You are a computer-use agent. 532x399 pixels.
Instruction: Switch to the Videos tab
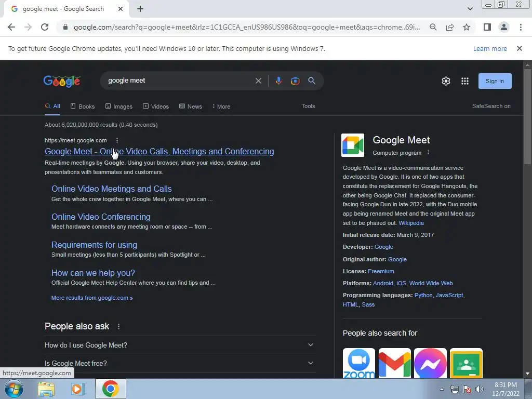(x=156, y=107)
